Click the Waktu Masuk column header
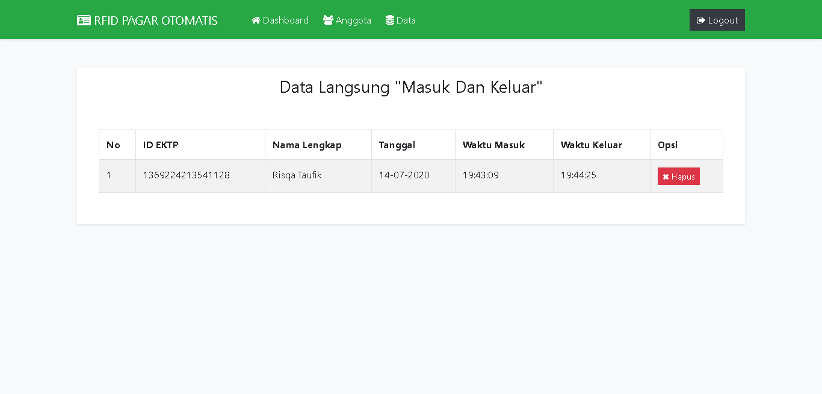This screenshot has width=822, height=394. pyautogui.click(x=504, y=145)
